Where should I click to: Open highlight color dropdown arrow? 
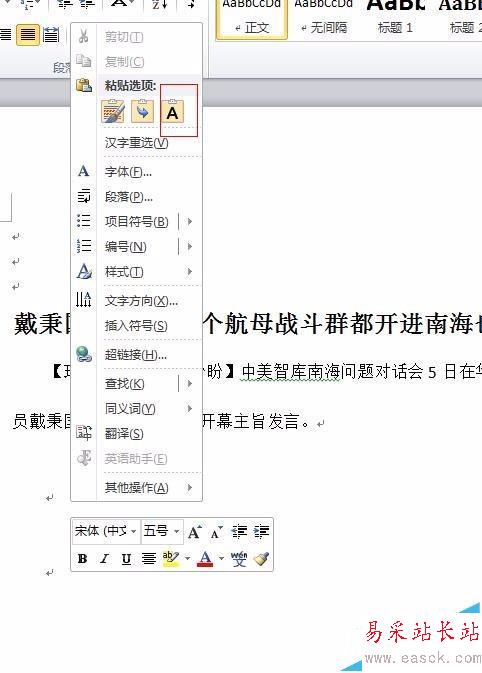coord(188,558)
